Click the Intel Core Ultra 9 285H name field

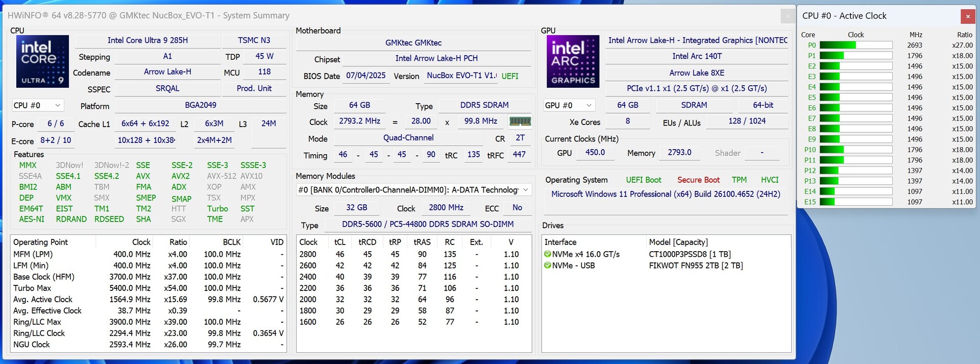148,40
